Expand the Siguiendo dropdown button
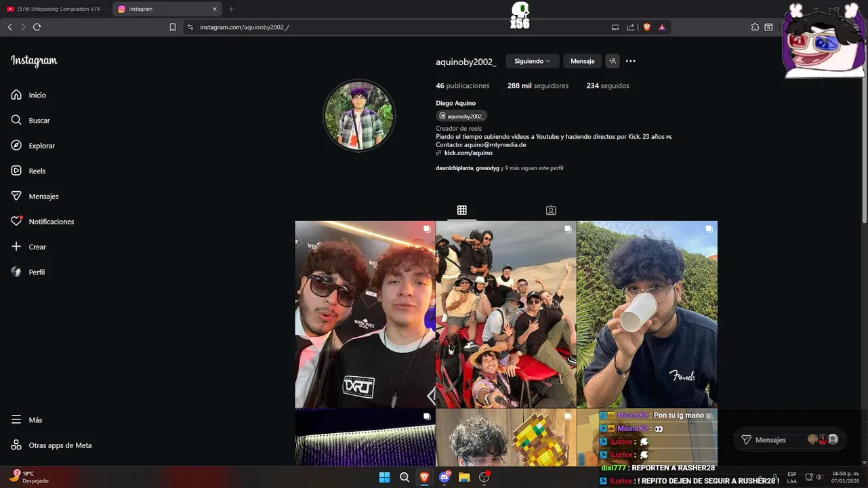This screenshot has height=488, width=868. tap(532, 61)
